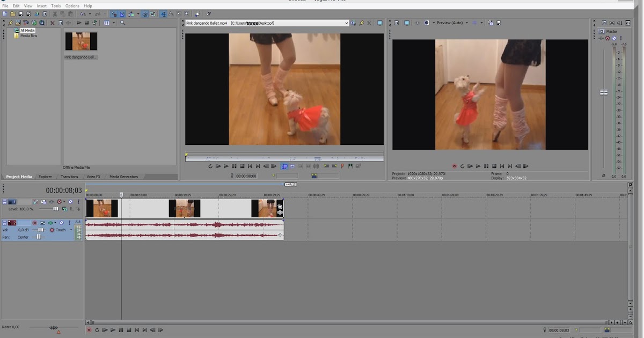Screen dimensions: 644x338
Task: Select the Normal Edit tool icon
Action: (164, 14)
